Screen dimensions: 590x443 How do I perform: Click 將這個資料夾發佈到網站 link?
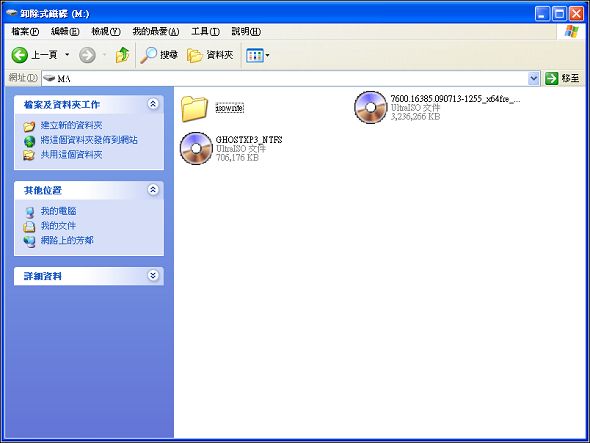(89, 140)
